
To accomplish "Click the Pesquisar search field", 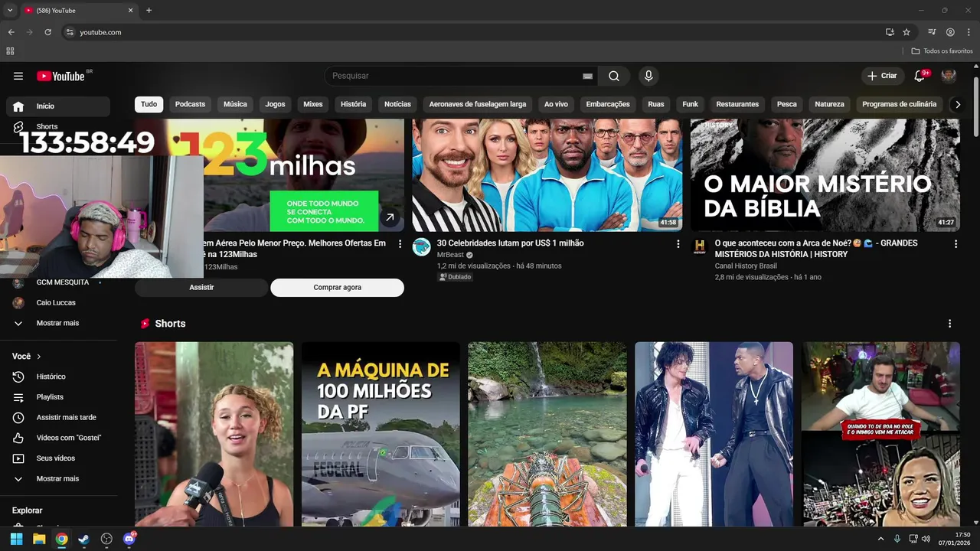I will point(452,76).
